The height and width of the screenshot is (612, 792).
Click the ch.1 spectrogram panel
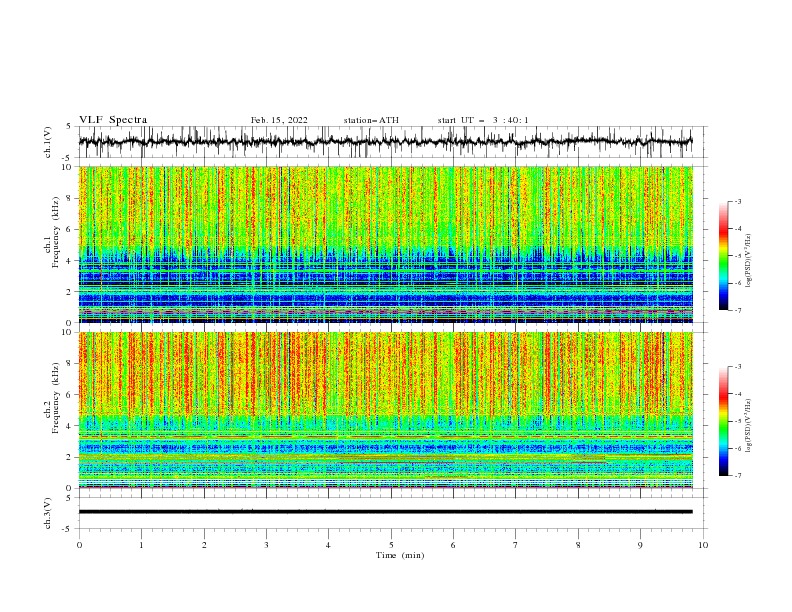tap(385, 244)
